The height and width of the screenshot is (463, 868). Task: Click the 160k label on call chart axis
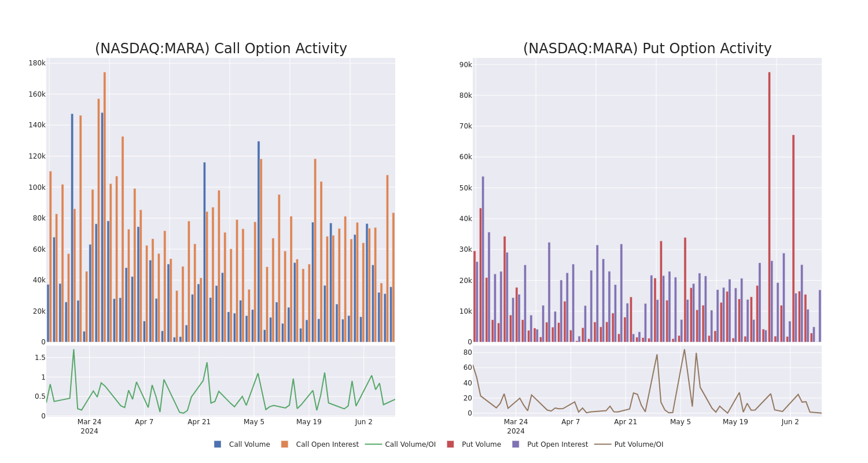pyautogui.click(x=37, y=94)
